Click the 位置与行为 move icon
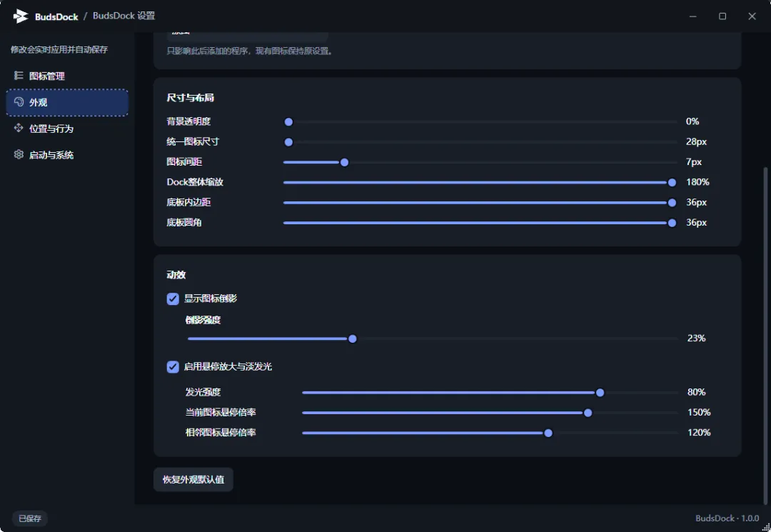Viewport: 771px width, 532px height. pos(19,128)
